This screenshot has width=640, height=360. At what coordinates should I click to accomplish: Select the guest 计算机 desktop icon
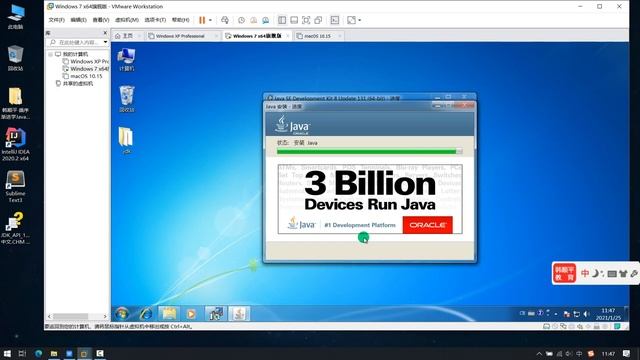[x=127, y=60]
